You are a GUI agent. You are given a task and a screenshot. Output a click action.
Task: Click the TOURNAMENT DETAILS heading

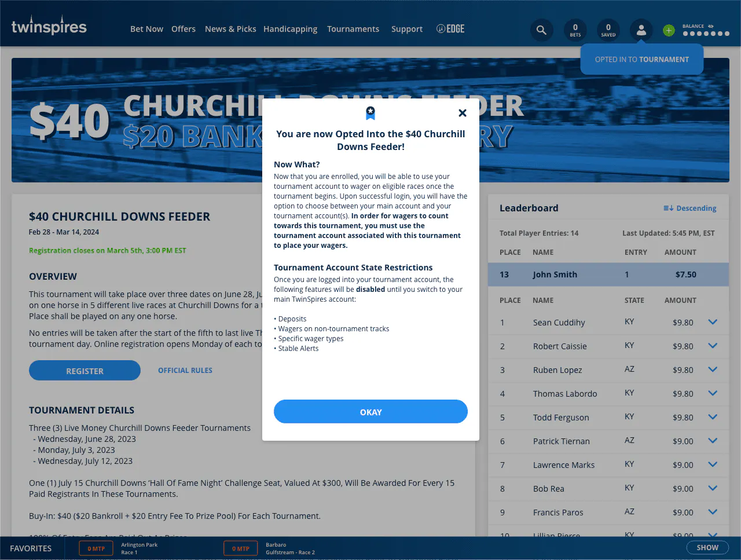point(82,410)
